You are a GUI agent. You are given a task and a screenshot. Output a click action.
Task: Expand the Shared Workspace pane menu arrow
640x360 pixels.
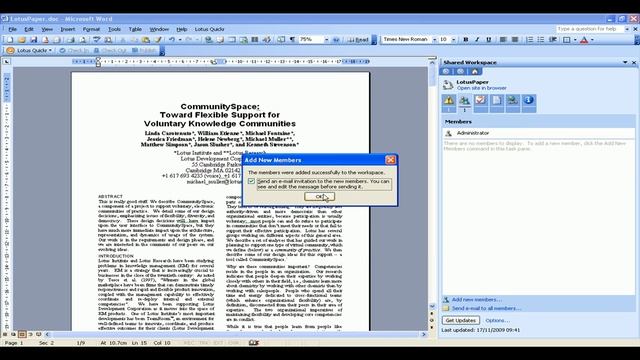tap(625, 62)
